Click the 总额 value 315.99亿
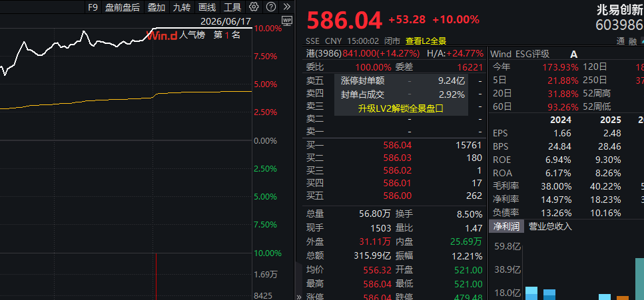The height and width of the screenshot is (300, 644). pyautogui.click(x=372, y=255)
